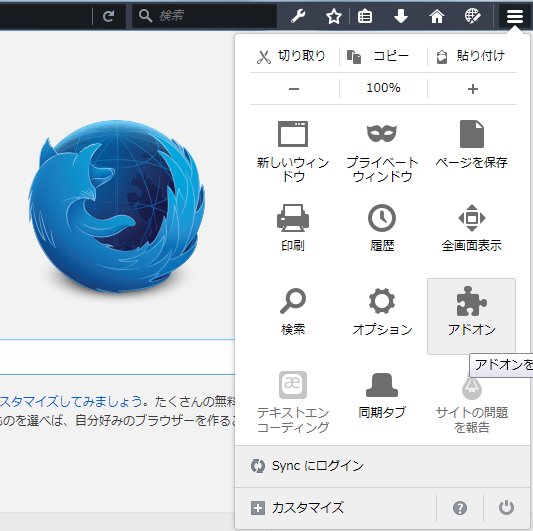The image size is (533, 531).
Task: Open アドオン add-ons puzzle icon
Action: pyautogui.click(x=471, y=316)
